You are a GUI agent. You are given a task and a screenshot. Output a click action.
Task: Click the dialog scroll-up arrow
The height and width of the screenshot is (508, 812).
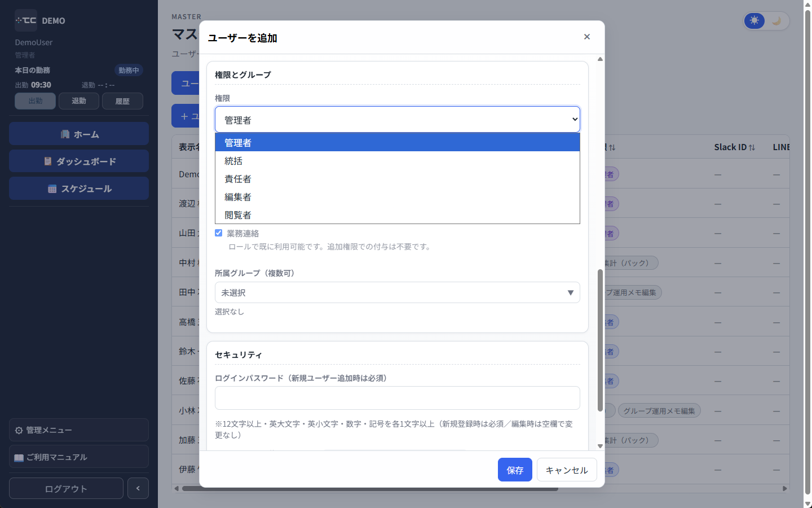[600, 59]
